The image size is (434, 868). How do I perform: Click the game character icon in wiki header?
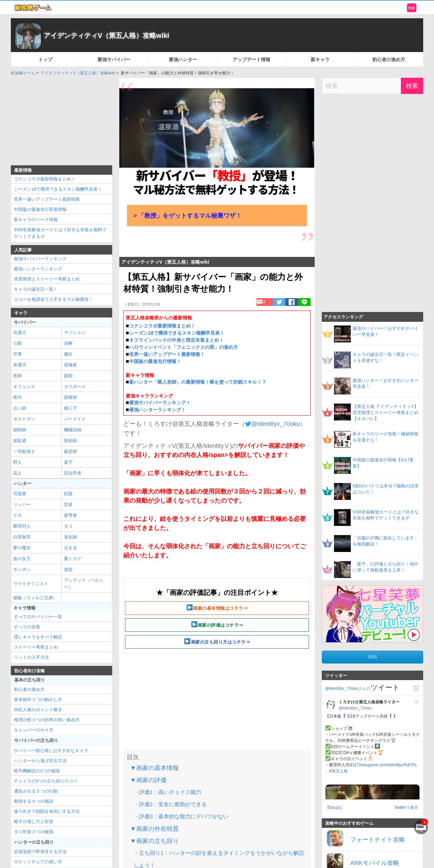coord(28,36)
